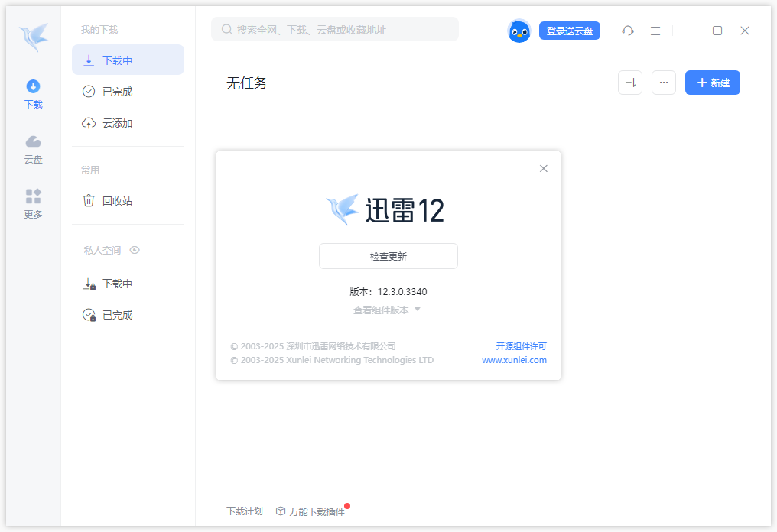Click 登录送云盘 login button
This screenshot has width=777, height=532.
click(x=570, y=31)
